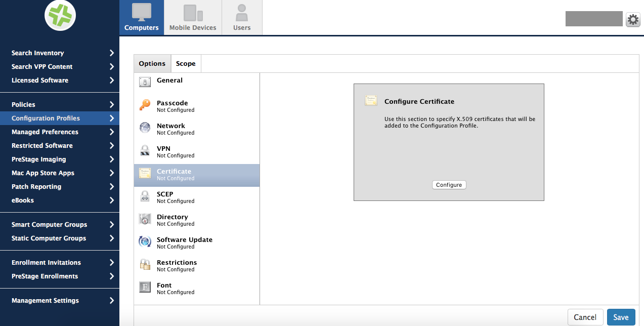Image resolution: width=644 pixels, height=326 pixels.
Task: Click the Directory payload icon
Action: (145, 219)
